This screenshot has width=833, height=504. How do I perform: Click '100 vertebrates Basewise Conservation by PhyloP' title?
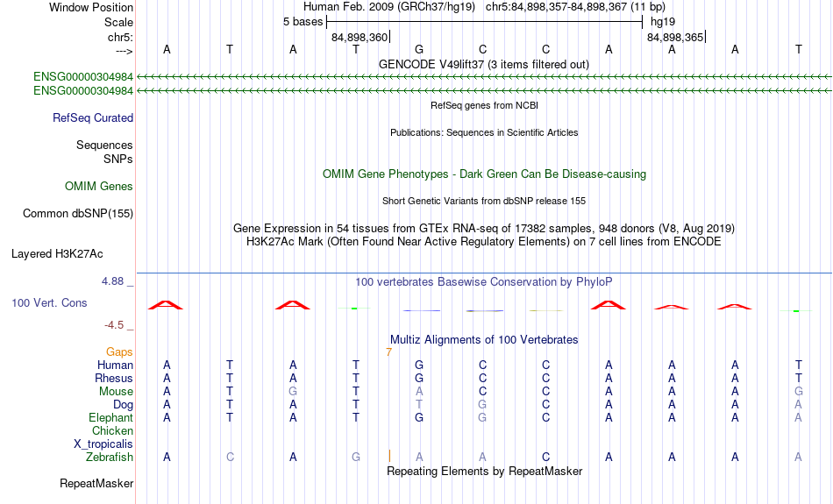pos(484,282)
